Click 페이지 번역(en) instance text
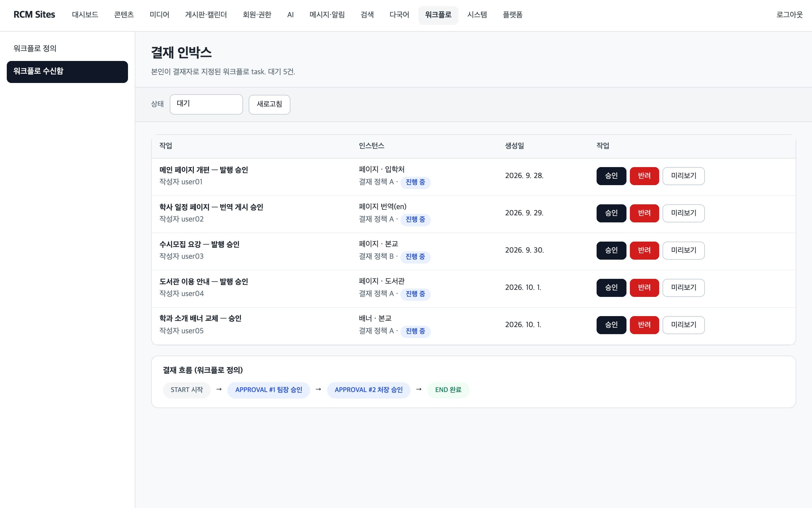 [x=383, y=207]
